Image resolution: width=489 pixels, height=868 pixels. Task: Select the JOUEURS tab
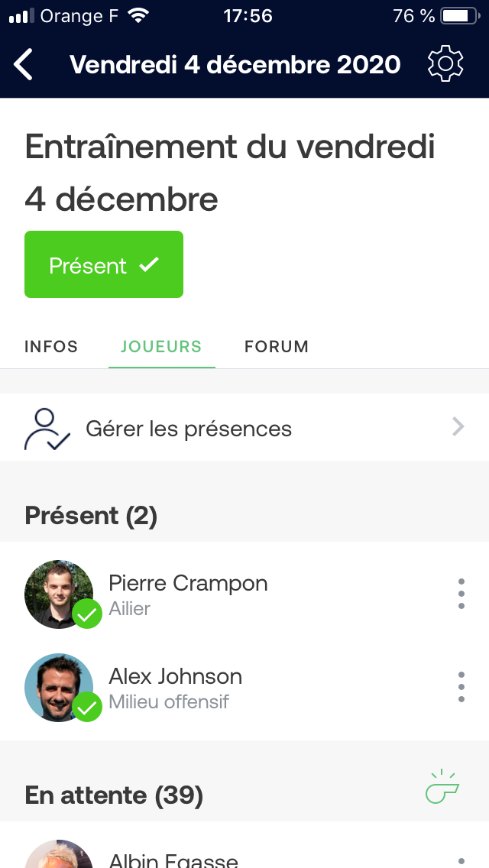coord(161,347)
